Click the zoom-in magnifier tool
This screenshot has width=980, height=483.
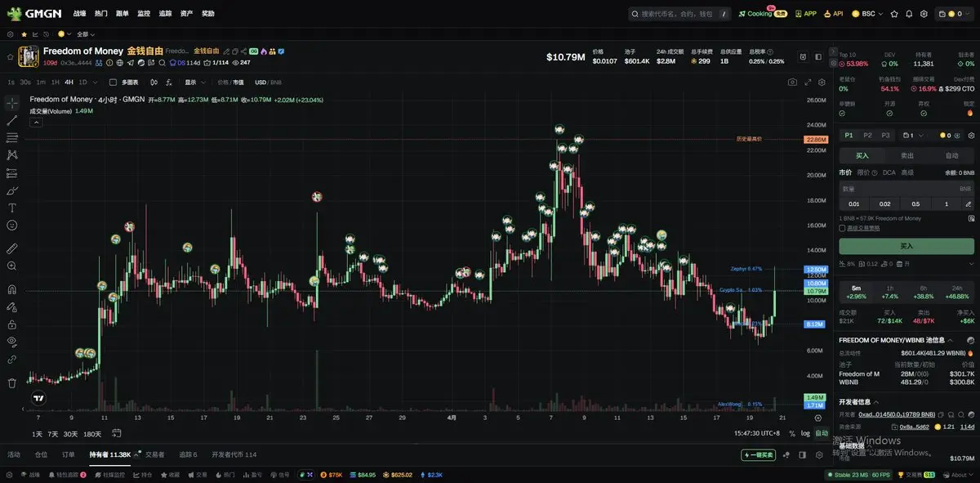click(x=12, y=266)
